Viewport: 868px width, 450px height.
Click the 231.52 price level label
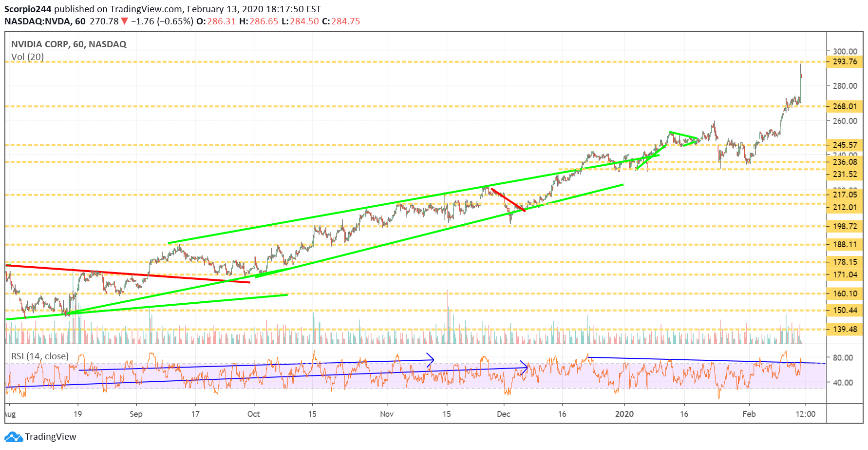(x=845, y=174)
